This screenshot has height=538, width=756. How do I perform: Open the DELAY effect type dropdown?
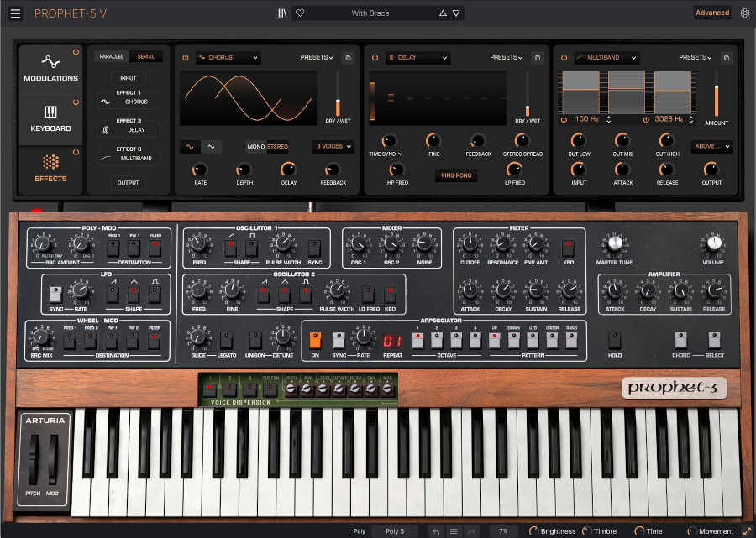pyautogui.click(x=417, y=58)
